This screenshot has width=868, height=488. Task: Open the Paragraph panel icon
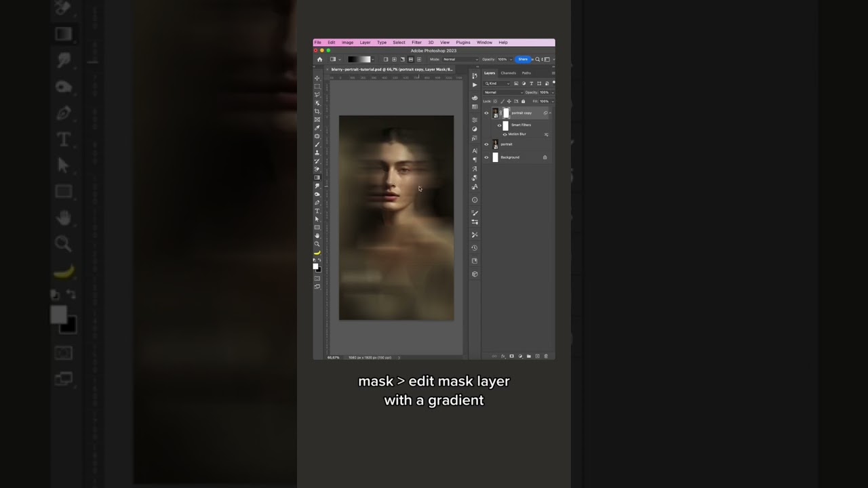point(475,160)
